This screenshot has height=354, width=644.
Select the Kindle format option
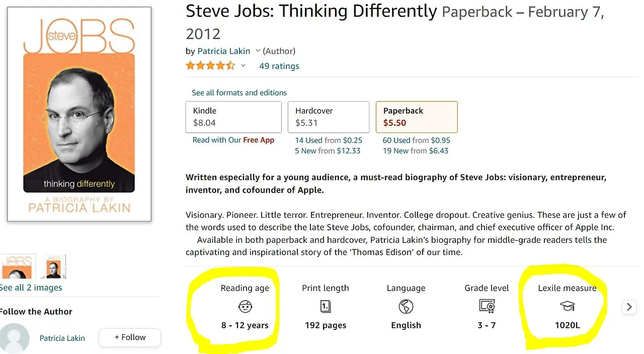coord(233,117)
